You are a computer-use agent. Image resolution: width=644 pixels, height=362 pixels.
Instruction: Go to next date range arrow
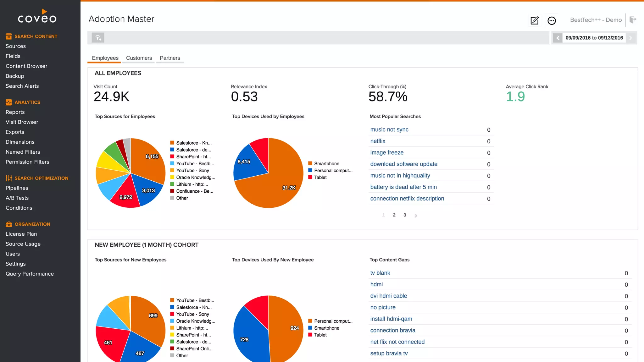[630, 38]
